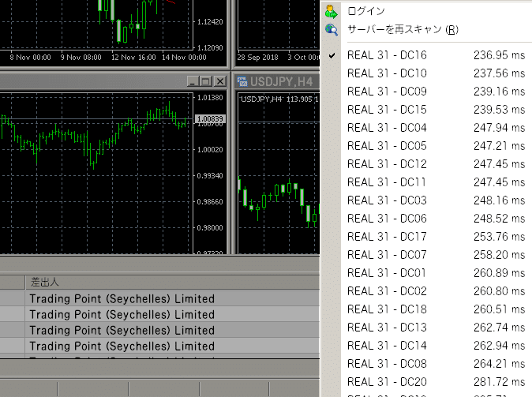Click the 1.00839 current price label
The image size is (532, 397).
click(211, 118)
